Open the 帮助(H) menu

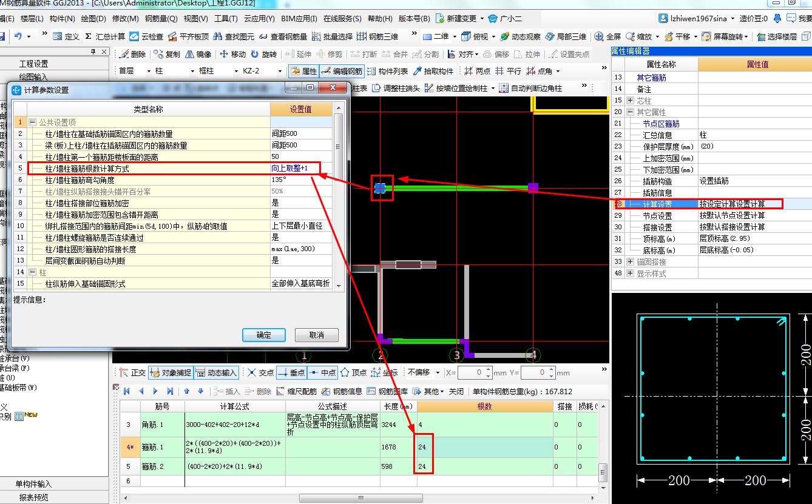[x=380, y=19]
